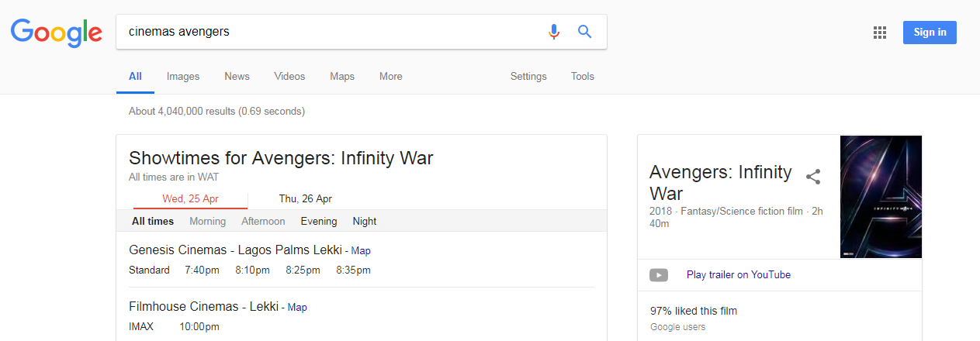Open Map link for Genesis Cinemas
This screenshot has height=341, width=980.
pyautogui.click(x=361, y=251)
